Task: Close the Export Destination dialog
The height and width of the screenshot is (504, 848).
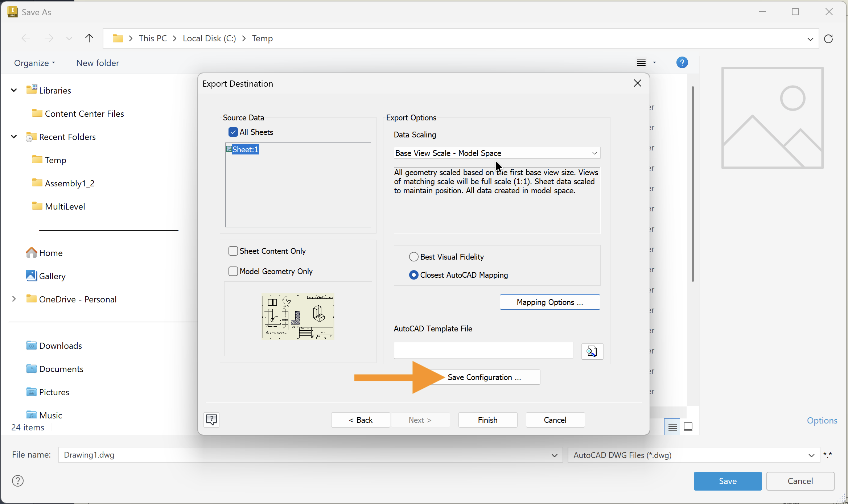Action: pos(637,83)
